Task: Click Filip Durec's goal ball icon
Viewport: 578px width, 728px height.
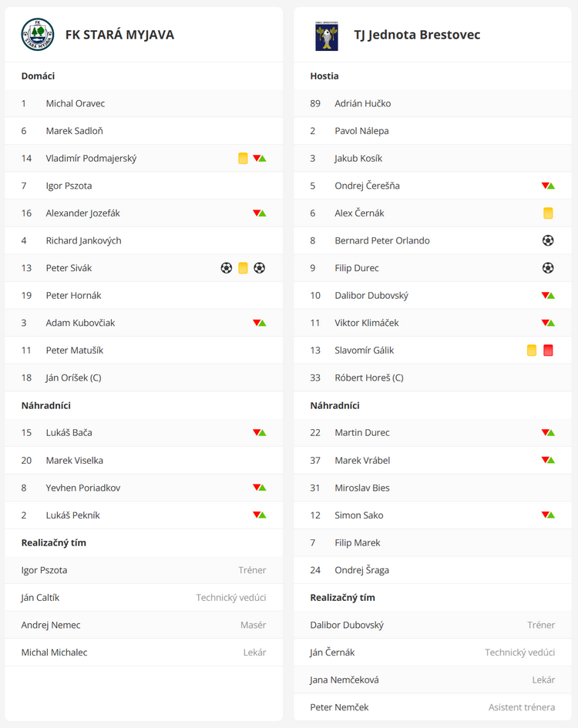Action: 548,268
